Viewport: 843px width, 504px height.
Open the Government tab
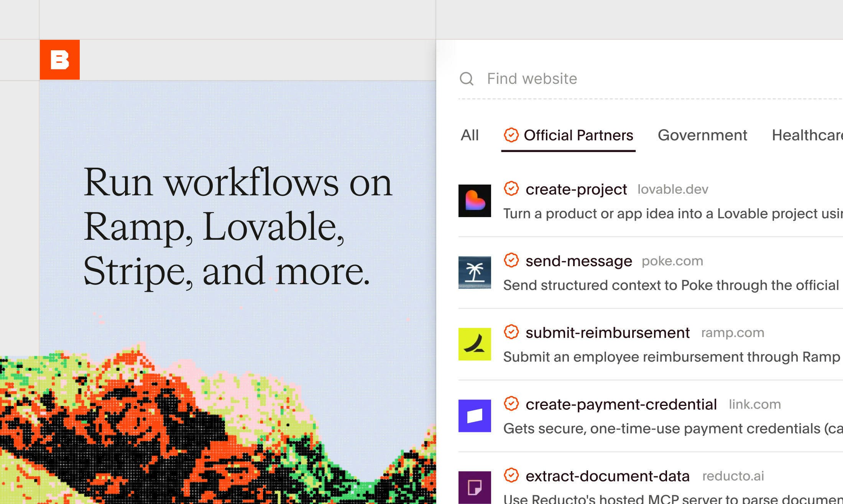coord(702,135)
